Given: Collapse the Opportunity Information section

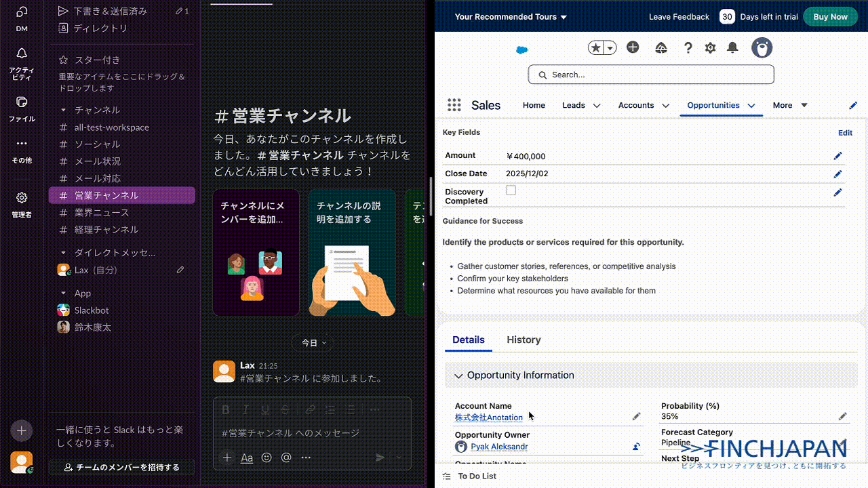Looking at the screenshot, I should tap(458, 375).
